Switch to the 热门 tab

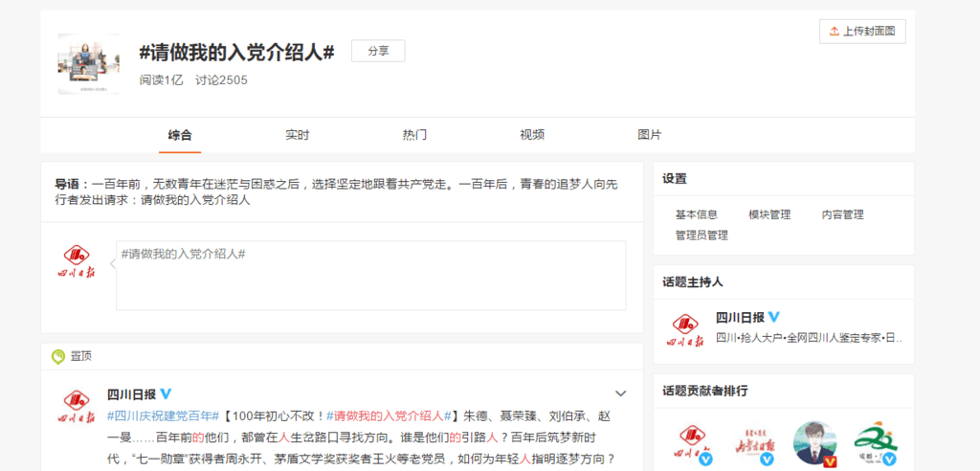[x=414, y=135]
